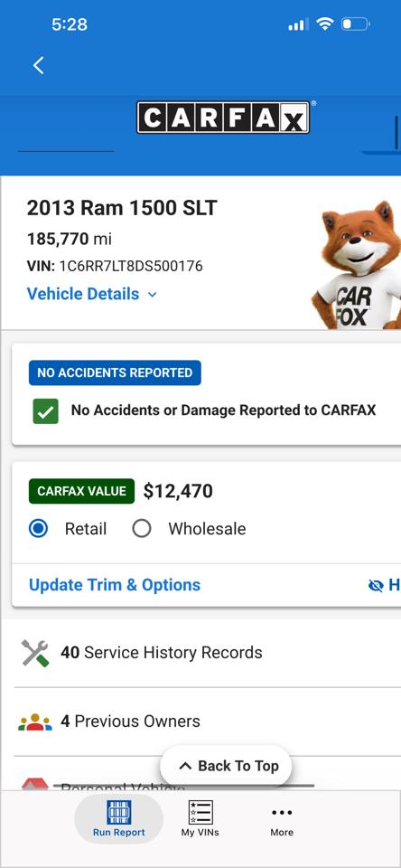Tap the chevron next to Vehicle Details
401x868 pixels.
tap(152, 295)
